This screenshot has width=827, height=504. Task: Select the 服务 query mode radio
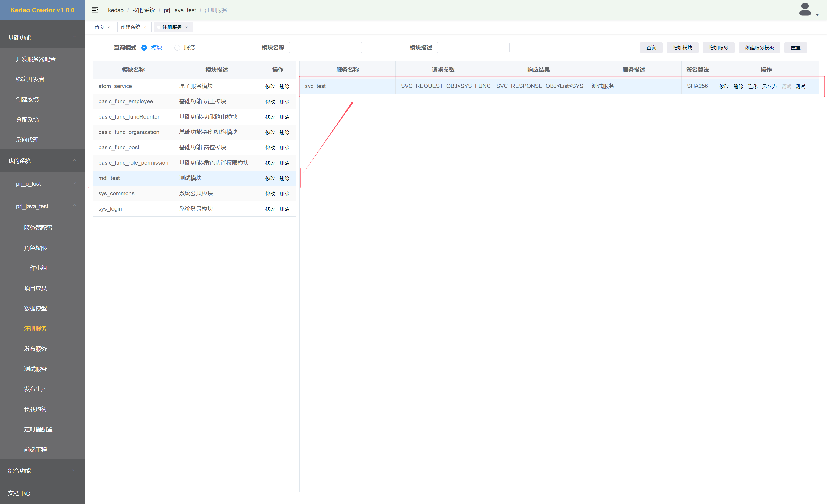pos(177,48)
